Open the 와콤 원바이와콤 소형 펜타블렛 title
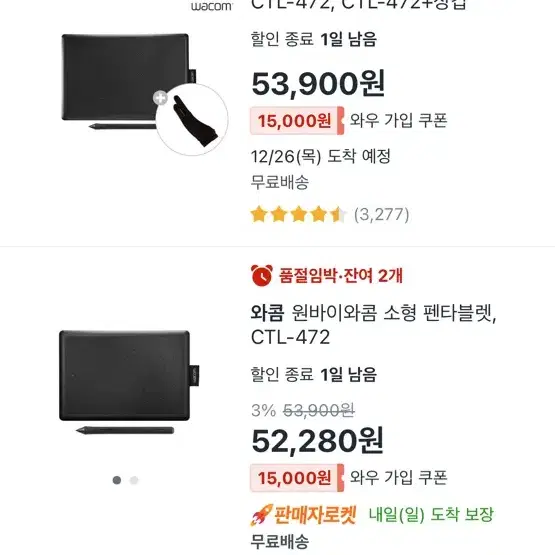The width and height of the screenshot is (555, 555). [x=373, y=325]
